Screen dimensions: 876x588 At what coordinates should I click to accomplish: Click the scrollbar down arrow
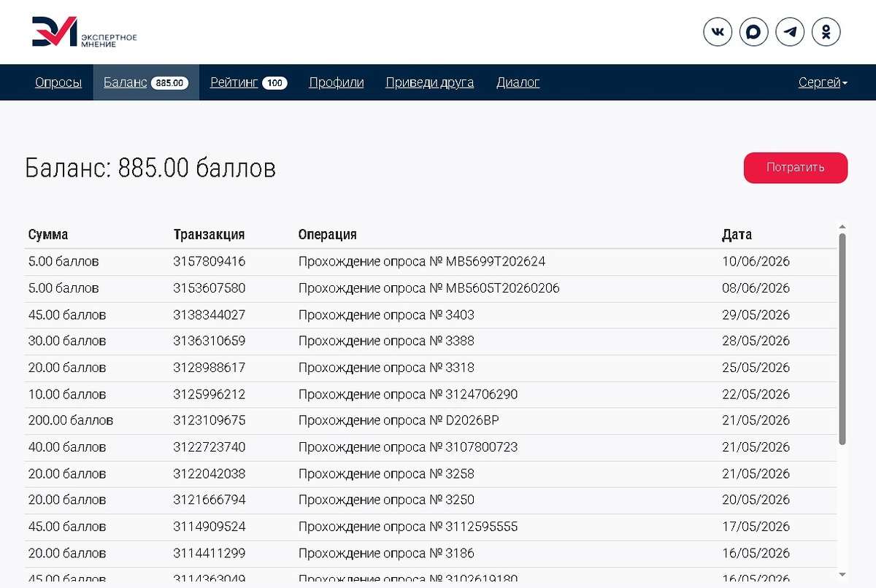coord(842,574)
